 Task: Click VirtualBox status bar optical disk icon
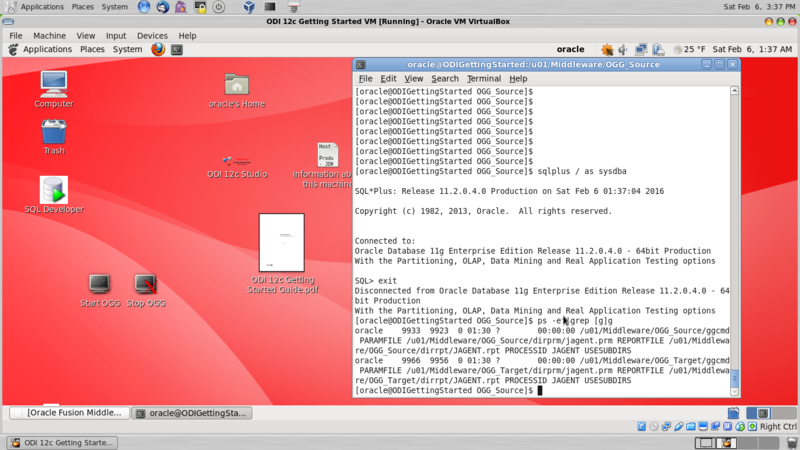point(654,427)
